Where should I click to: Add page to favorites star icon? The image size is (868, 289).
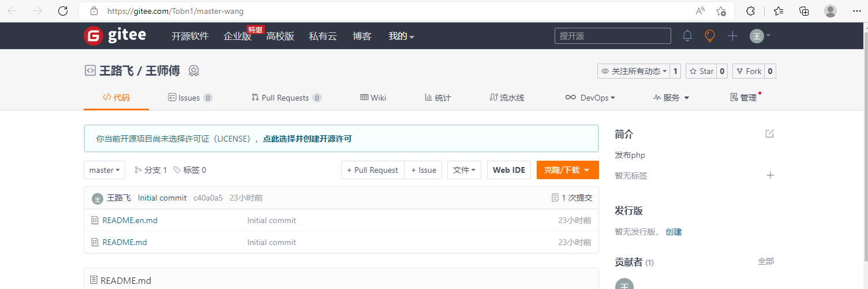tap(721, 11)
